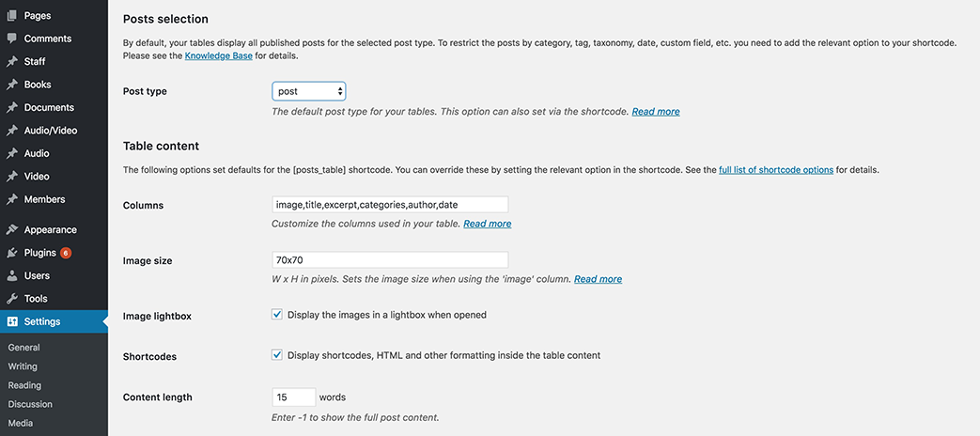Open Discussion settings submenu item
Image resolution: width=980 pixels, height=436 pixels.
point(30,404)
